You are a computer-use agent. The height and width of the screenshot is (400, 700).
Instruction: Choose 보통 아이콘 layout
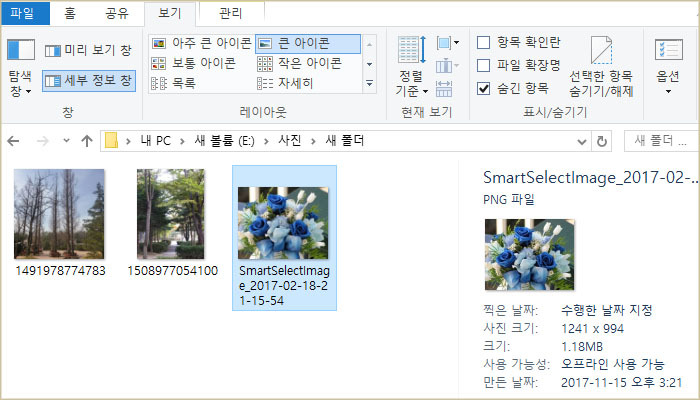[x=193, y=63]
